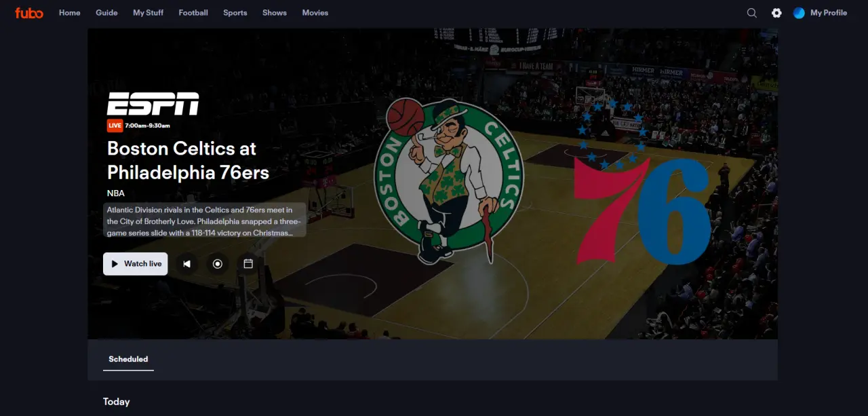868x416 pixels.
Task: Select the Scheduled tab
Action: coord(128,359)
